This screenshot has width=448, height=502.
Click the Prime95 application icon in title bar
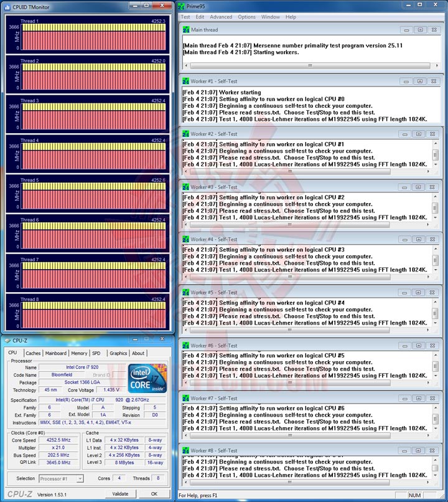coord(181,6)
